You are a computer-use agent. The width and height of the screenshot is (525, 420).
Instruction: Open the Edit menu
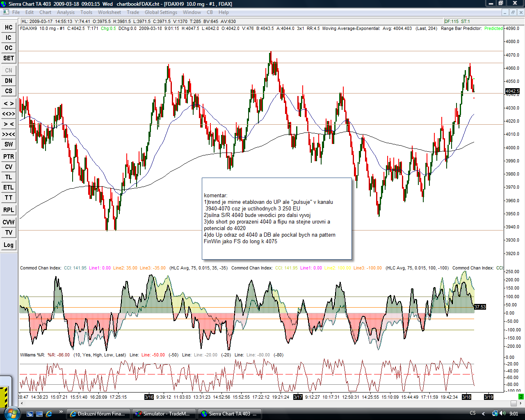pos(30,12)
